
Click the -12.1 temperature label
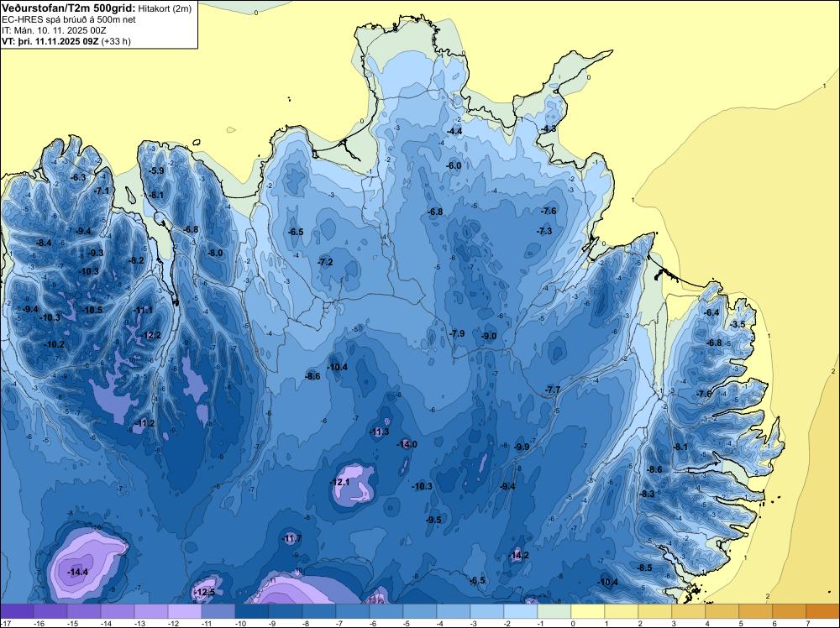tap(339, 483)
